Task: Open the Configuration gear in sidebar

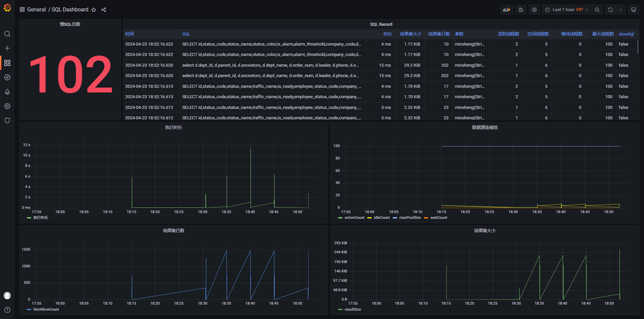Action: click(7, 106)
